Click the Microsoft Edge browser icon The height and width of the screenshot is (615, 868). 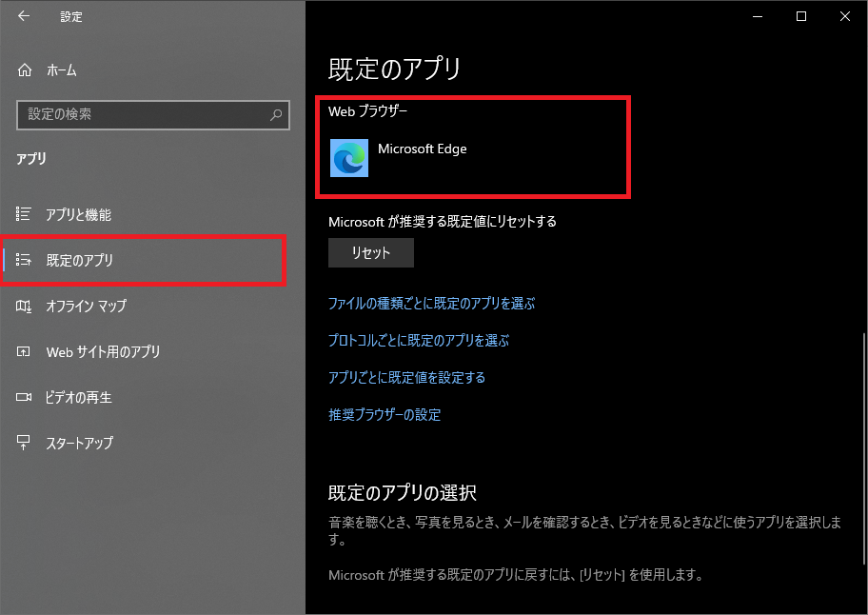pos(348,158)
